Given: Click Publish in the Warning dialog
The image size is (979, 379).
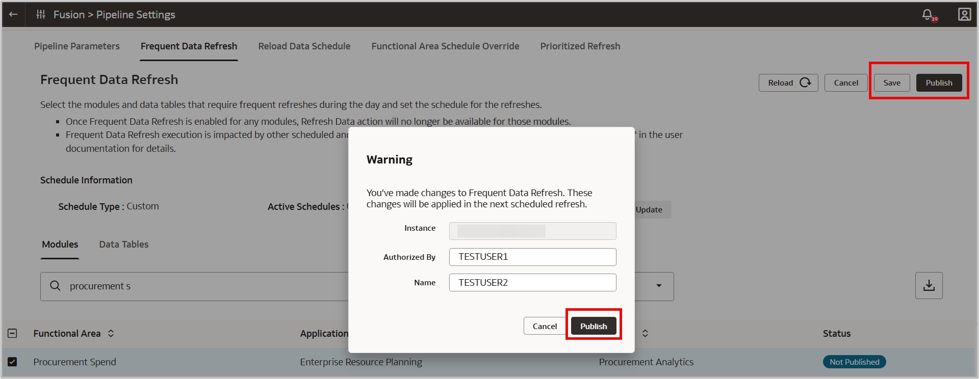Looking at the screenshot, I should coord(594,326).
